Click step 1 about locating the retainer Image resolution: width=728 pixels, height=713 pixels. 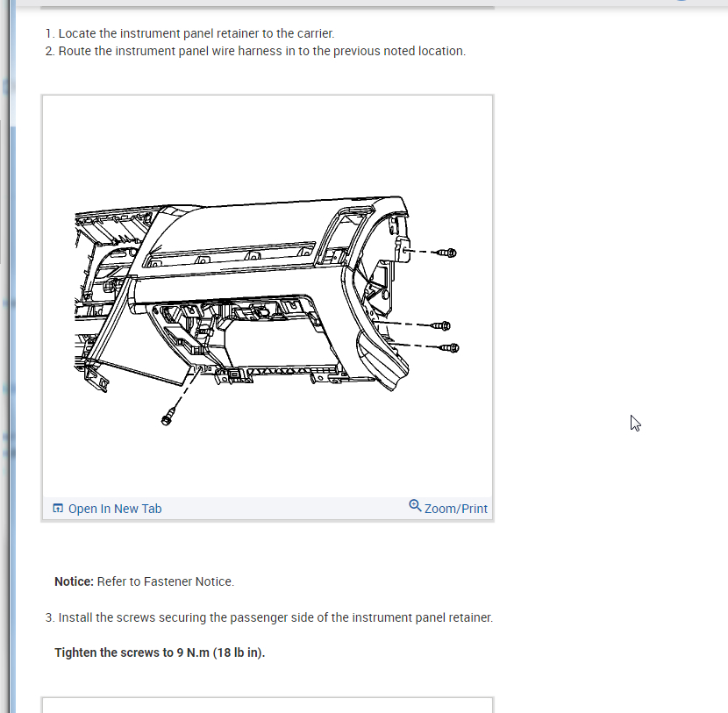coord(189,33)
